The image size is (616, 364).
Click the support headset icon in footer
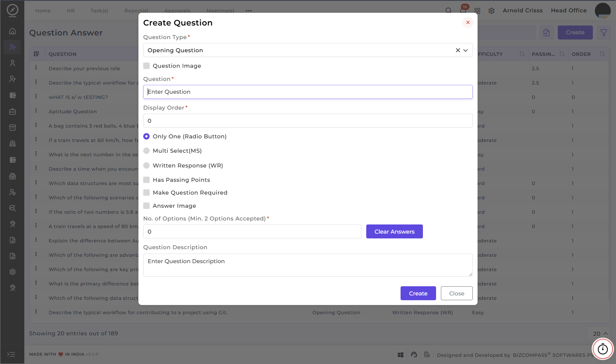tap(414, 354)
